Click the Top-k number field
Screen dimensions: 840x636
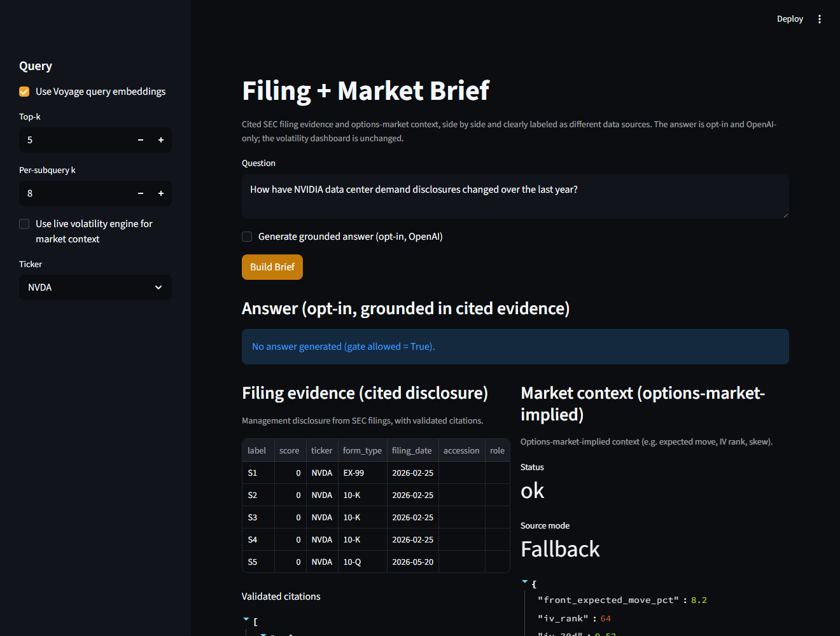click(75, 140)
